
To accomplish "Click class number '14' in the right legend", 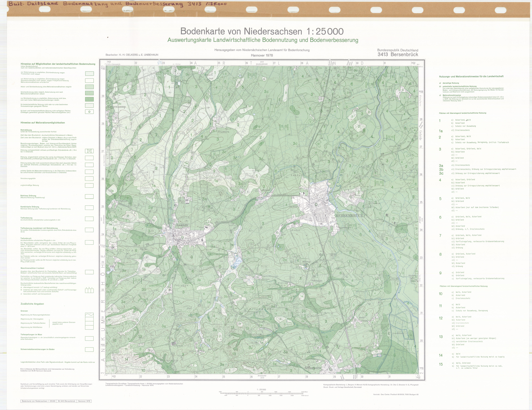I will pos(441,355).
